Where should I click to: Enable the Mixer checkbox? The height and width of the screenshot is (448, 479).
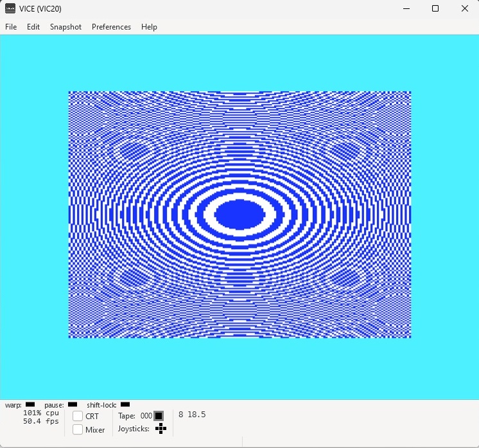pos(78,429)
